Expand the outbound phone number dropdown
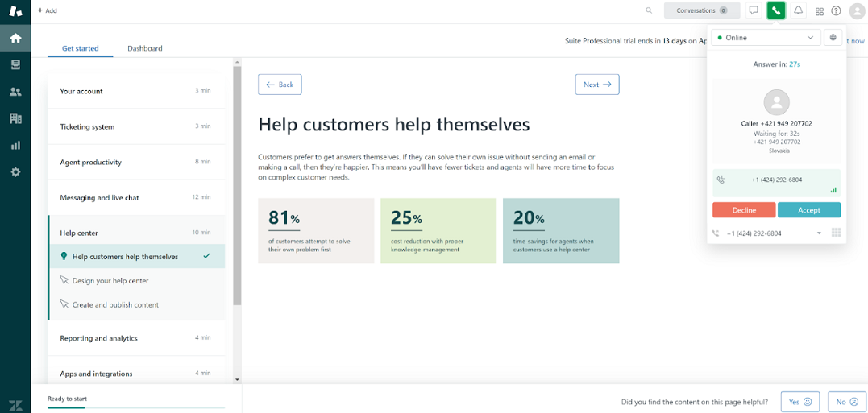Viewport: 868px width, 413px height. coord(819,233)
